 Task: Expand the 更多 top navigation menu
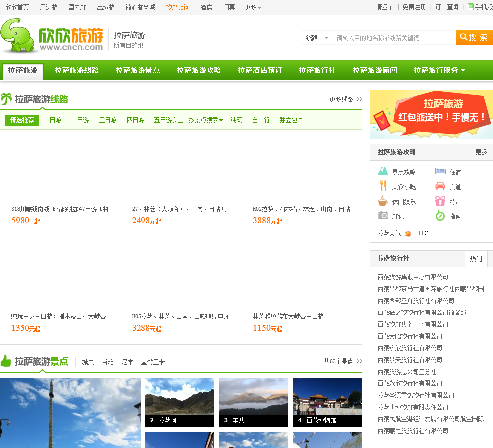pyautogui.click(x=253, y=7)
